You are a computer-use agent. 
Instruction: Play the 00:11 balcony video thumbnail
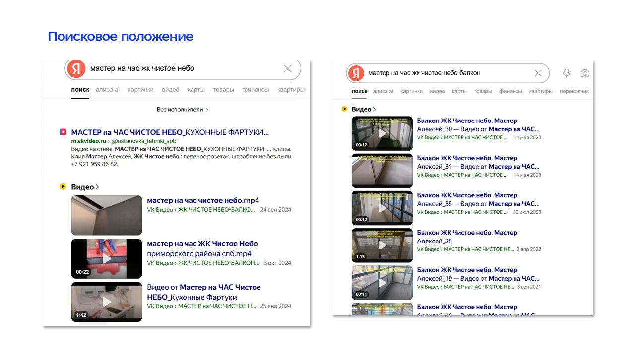[x=382, y=282]
